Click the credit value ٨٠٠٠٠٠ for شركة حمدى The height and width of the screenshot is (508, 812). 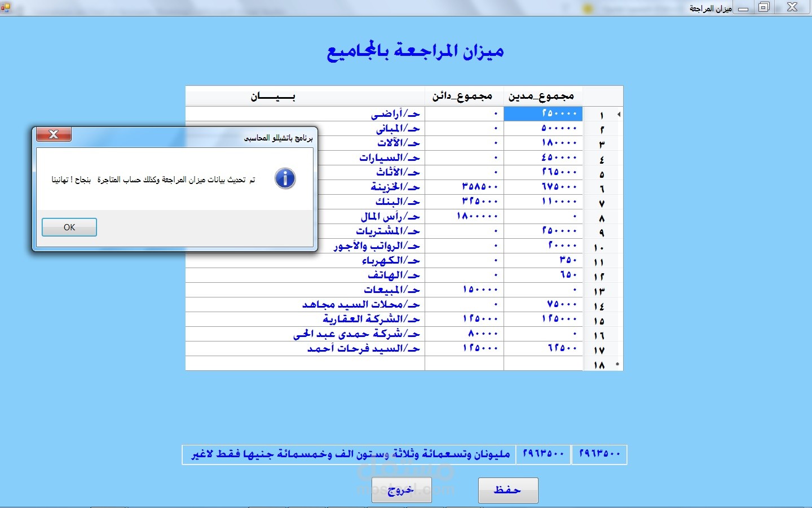464,334
